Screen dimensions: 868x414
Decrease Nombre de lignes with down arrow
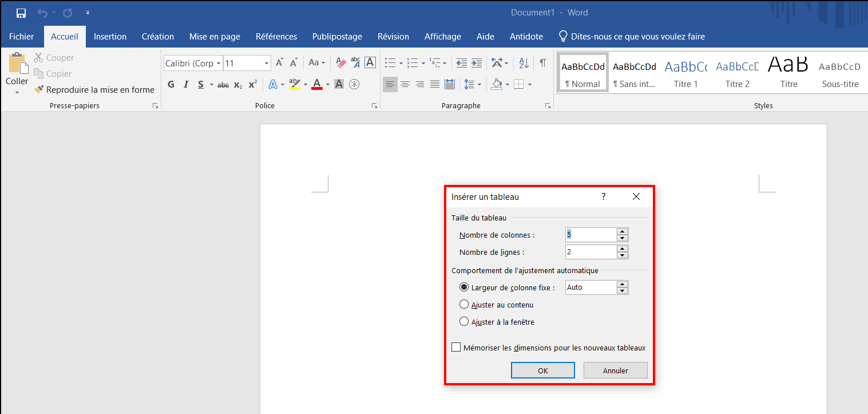click(623, 255)
